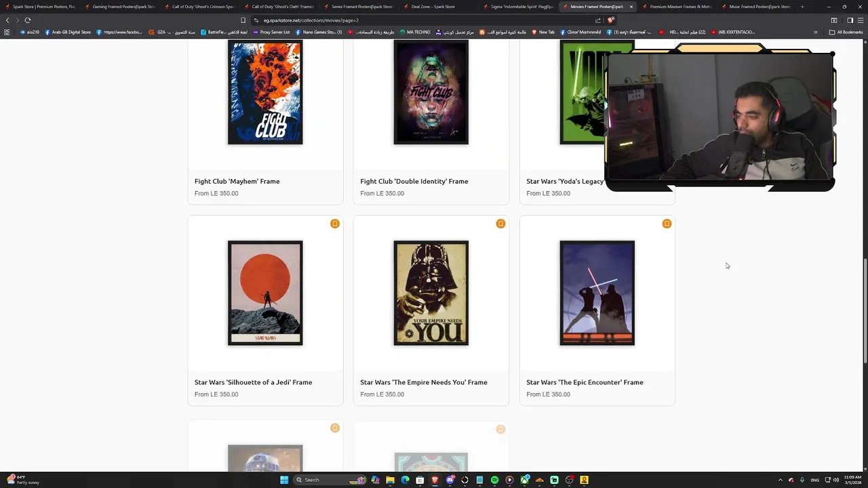Open the 'MA TECHNO' bookmark

[415, 32]
